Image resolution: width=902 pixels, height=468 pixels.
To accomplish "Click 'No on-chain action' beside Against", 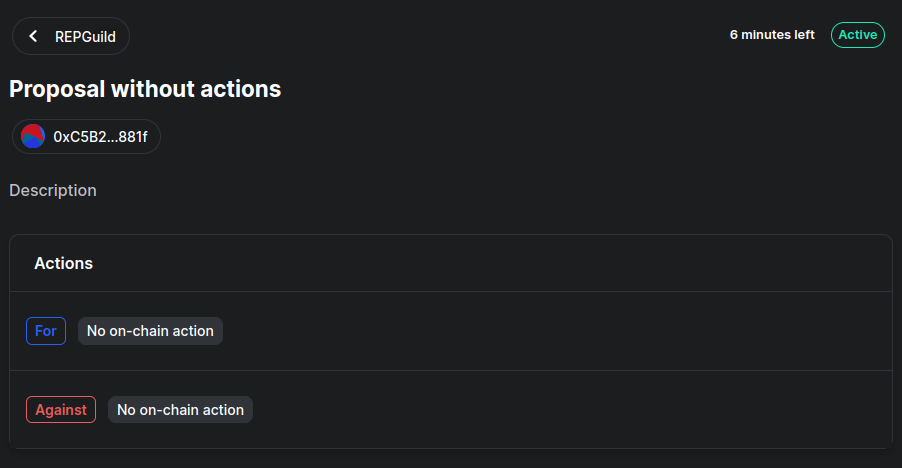I will 181,410.
